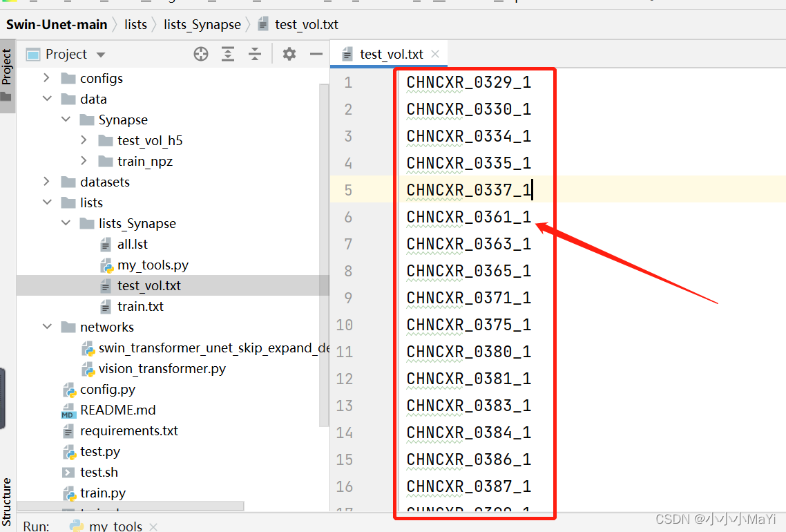Select the lists folder icon

pyautogui.click(x=68, y=202)
